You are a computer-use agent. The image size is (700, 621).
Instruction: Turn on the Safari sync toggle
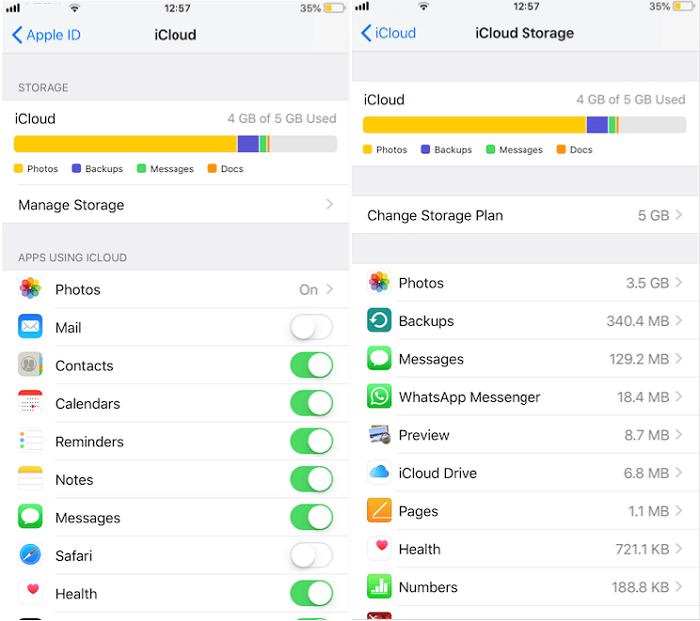(x=311, y=555)
